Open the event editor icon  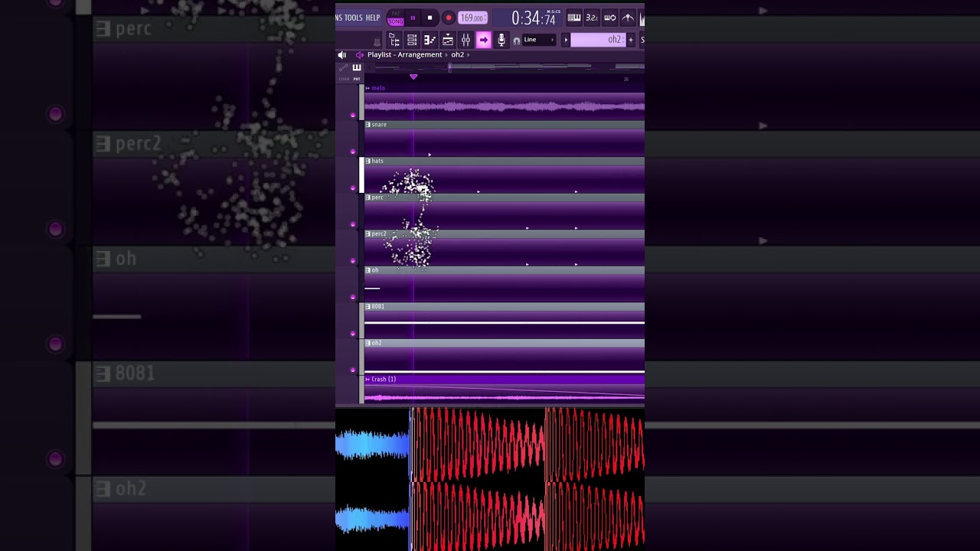[448, 40]
